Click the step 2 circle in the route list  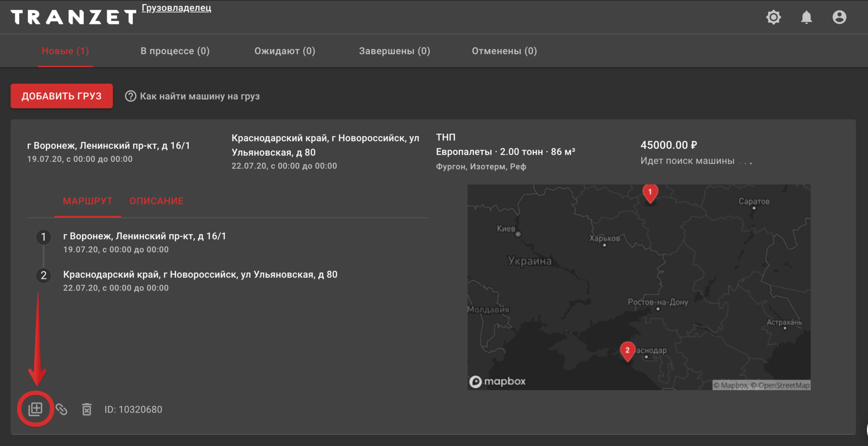43,275
